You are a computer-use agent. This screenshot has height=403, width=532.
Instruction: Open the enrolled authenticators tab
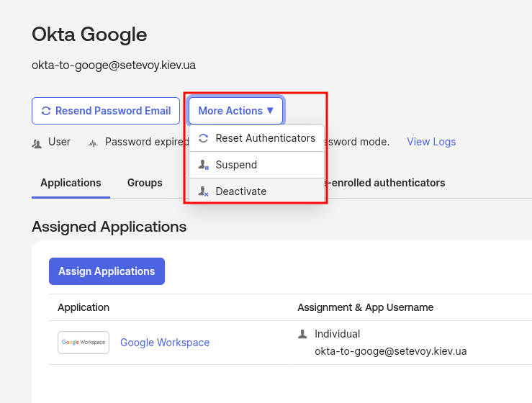pos(387,183)
